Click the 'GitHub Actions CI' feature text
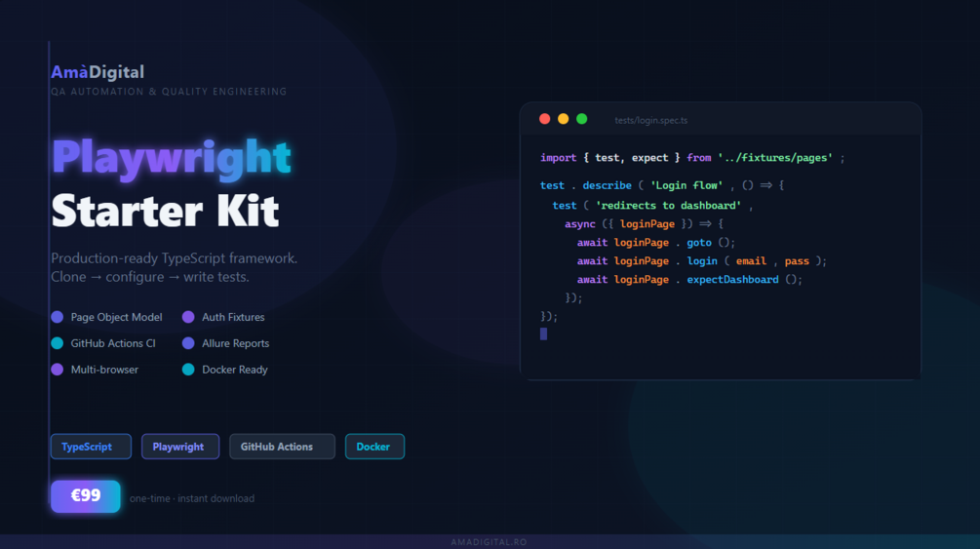 (x=113, y=343)
